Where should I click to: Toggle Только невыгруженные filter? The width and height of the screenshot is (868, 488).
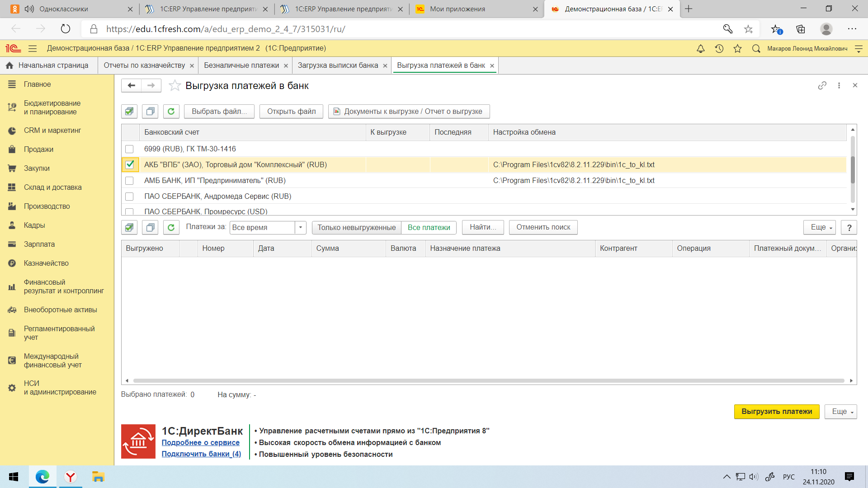click(x=356, y=227)
